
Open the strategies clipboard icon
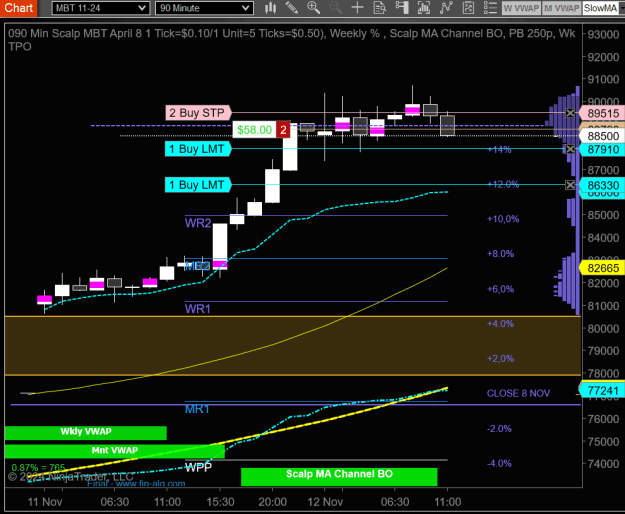468,8
